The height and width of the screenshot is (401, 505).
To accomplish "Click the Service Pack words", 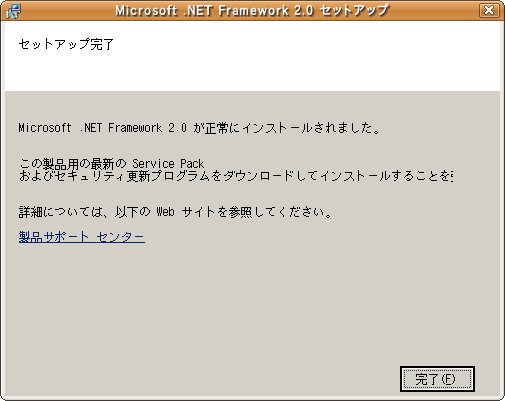I will (168, 164).
